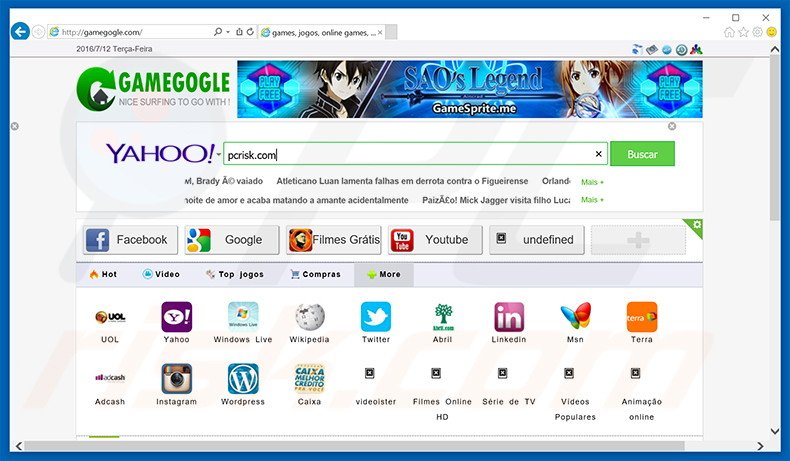Open the Mick Jagger headline
Image resolution: width=790 pixels, height=461 pixels.
pos(496,200)
